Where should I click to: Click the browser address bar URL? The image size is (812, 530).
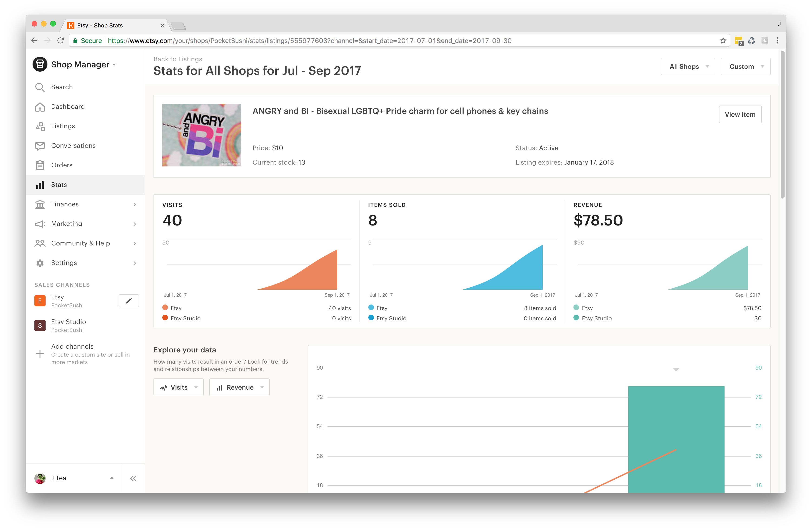309,41
